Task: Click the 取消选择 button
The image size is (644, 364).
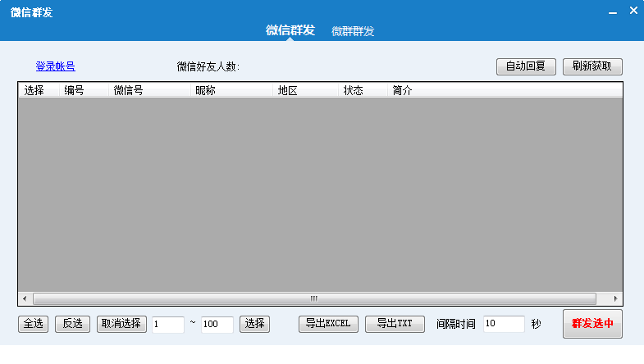Action: pos(121,324)
